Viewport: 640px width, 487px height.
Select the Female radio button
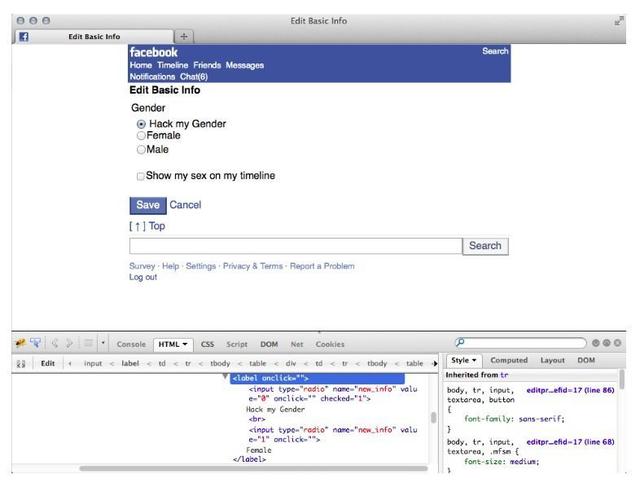click(141, 136)
